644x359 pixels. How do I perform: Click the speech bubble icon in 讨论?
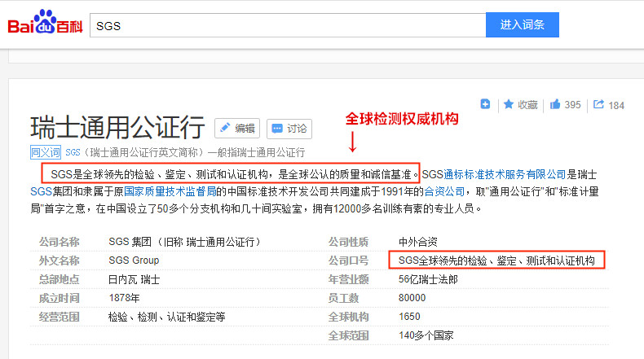[x=277, y=129]
